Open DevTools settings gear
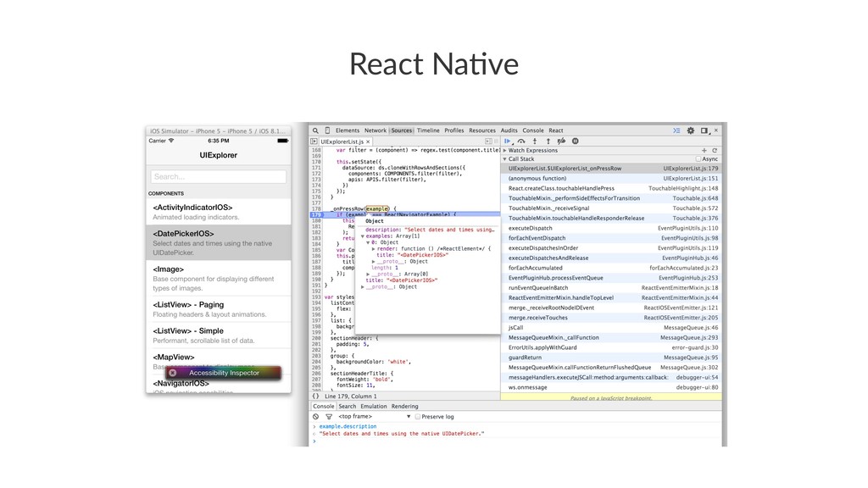Screen dimensions: 868x488 click(x=690, y=130)
